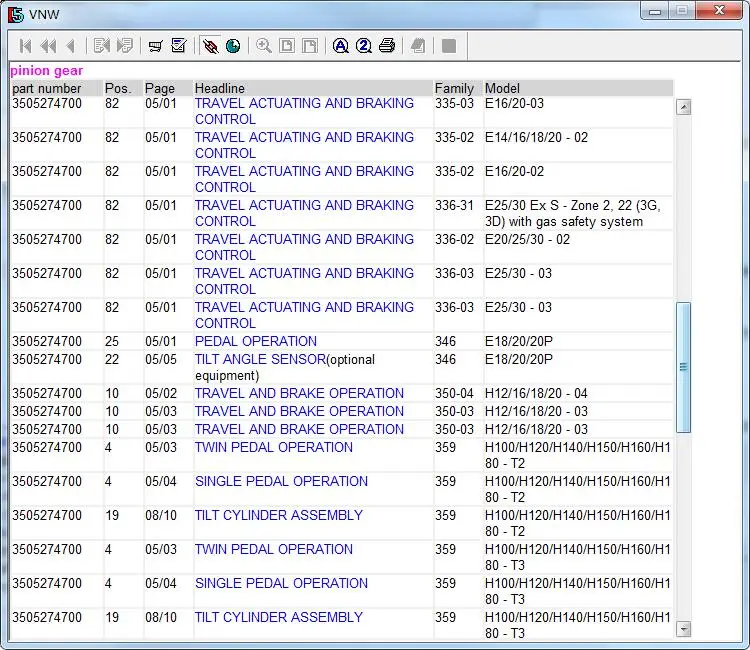Select family cell '335-03'
Screen dimensions: 750x650
click(454, 103)
